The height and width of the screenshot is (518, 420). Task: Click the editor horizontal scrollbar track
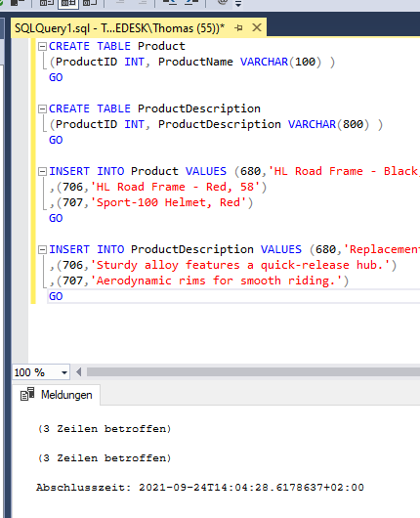[253, 372]
